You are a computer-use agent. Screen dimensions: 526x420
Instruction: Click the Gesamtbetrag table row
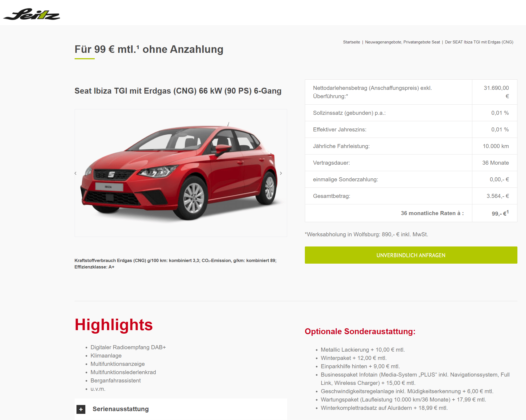click(411, 196)
